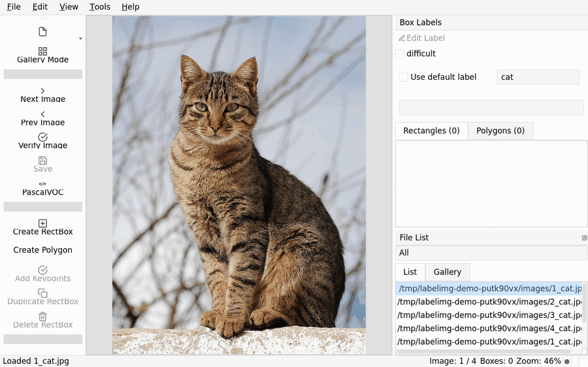
Task: Open the Tools menu
Action: [x=100, y=7]
